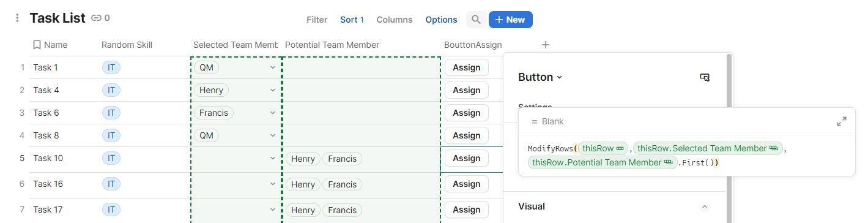Image resolution: width=868 pixels, height=223 pixels.
Task: Collapse the Visual section
Action: click(x=704, y=206)
